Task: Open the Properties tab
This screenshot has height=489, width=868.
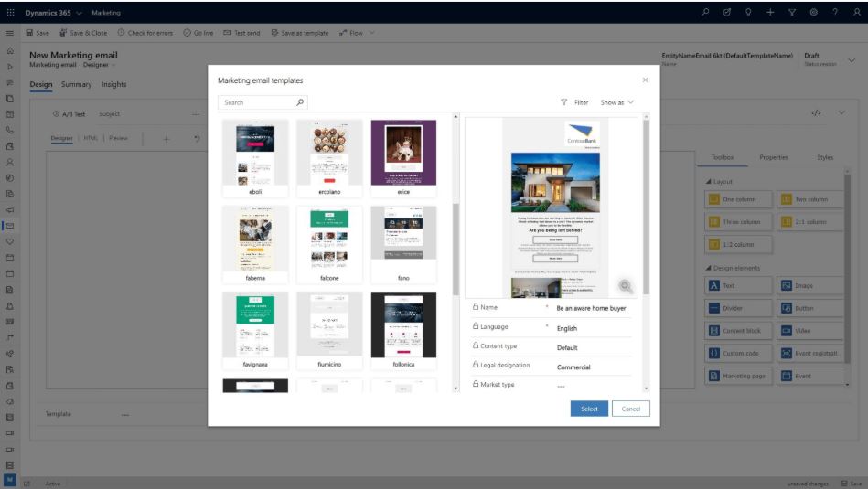Action: [x=774, y=157]
